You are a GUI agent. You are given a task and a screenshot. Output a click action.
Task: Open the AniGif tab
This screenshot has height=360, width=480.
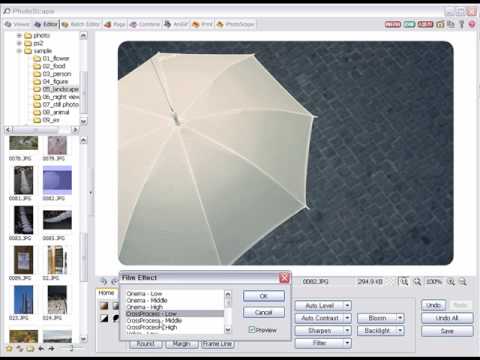tap(176, 24)
